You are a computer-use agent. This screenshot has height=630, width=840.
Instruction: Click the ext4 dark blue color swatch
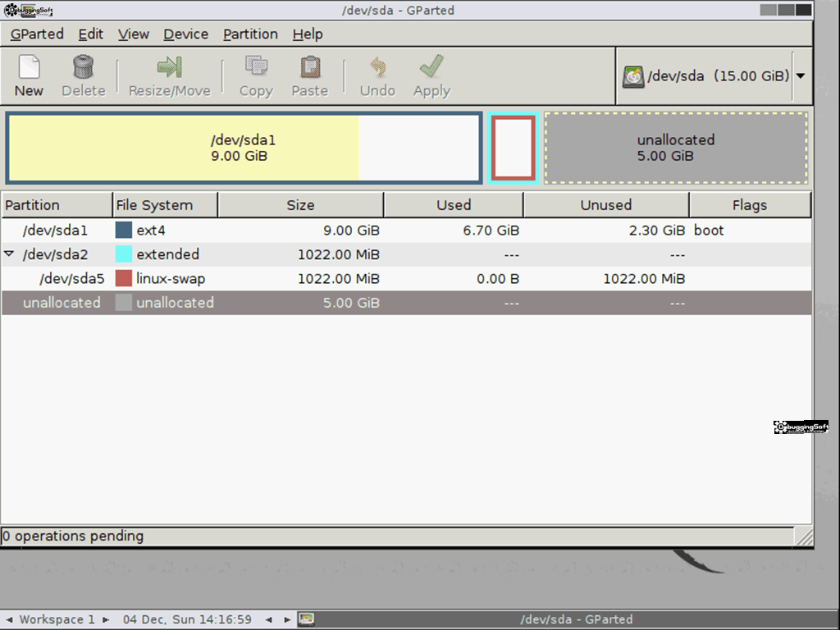coord(124,231)
